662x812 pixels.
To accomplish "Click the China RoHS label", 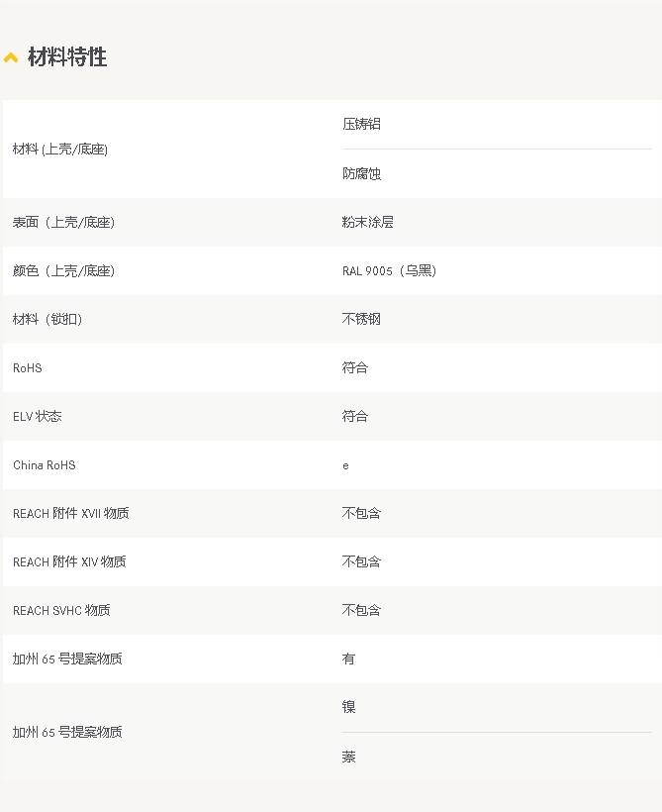I will [x=45, y=464].
